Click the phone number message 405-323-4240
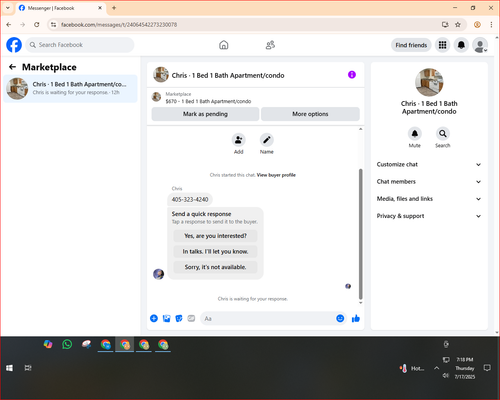Image resolution: width=500 pixels, height=400 pixels. coord(190,199)
